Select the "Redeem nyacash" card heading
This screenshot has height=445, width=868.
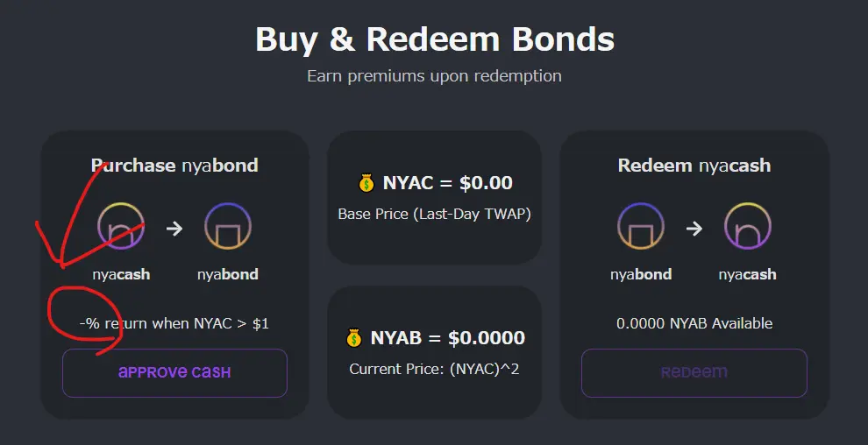pos(694,166)
